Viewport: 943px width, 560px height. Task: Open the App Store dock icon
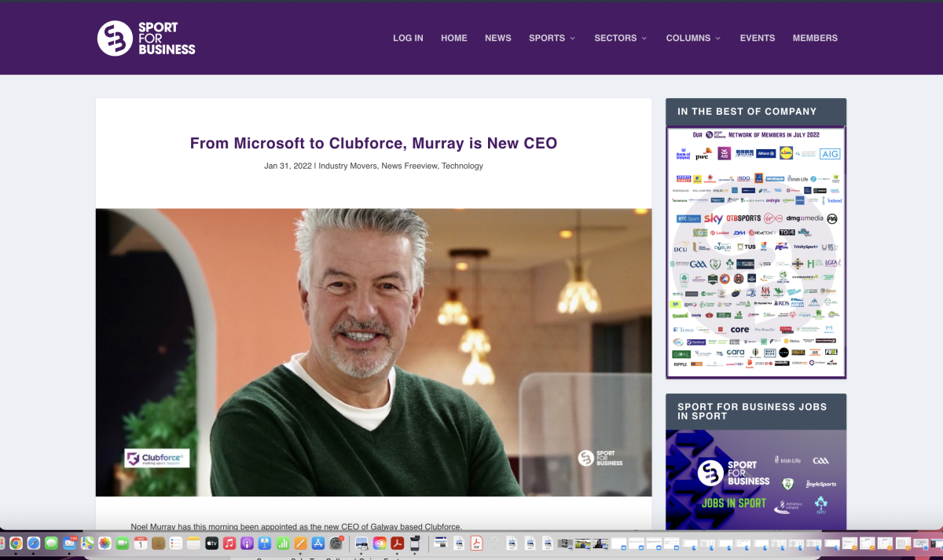pyautogui.click(x=318, y=543)
